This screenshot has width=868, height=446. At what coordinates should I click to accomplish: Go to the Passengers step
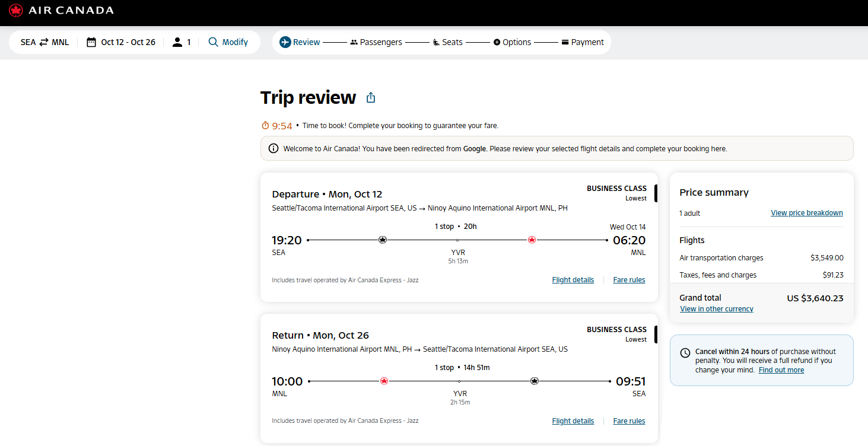click(x=376, y=42)
